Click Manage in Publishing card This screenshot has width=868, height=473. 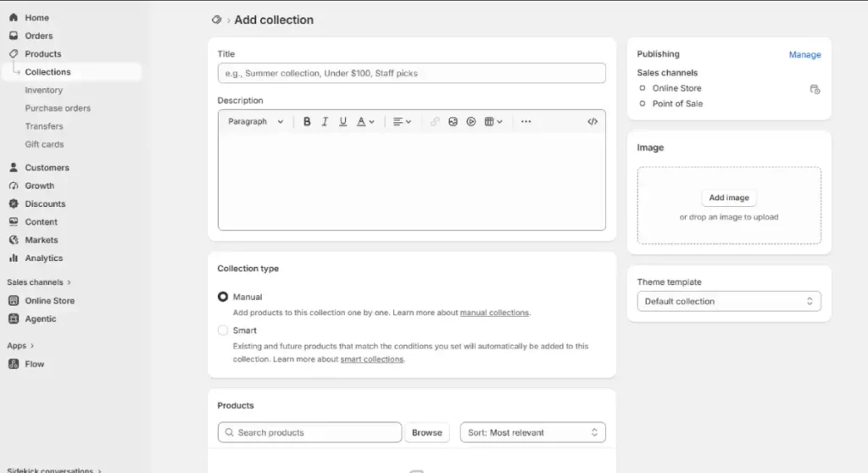pos(805,55)
